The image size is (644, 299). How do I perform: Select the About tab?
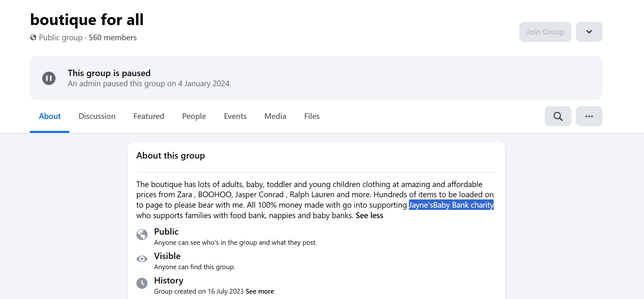[x=49, y=116]
